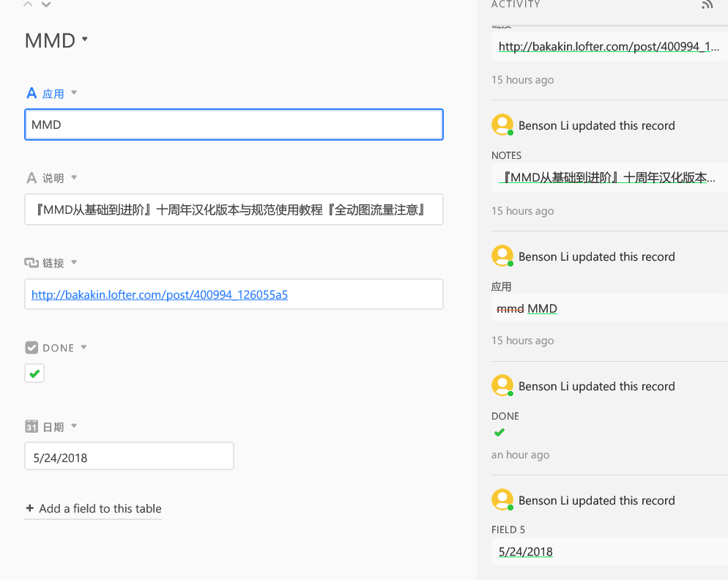Viewport: 728px width, 580px height.
Task: Click the 说明 description text field
Action: 234,209
